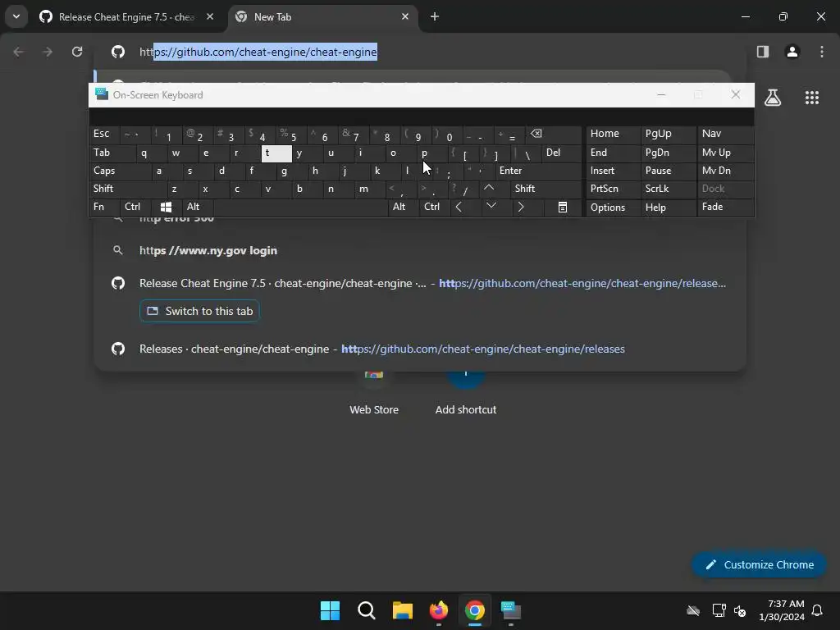Toggle left Ctrl key on keyboard

[x=136, y=207]
